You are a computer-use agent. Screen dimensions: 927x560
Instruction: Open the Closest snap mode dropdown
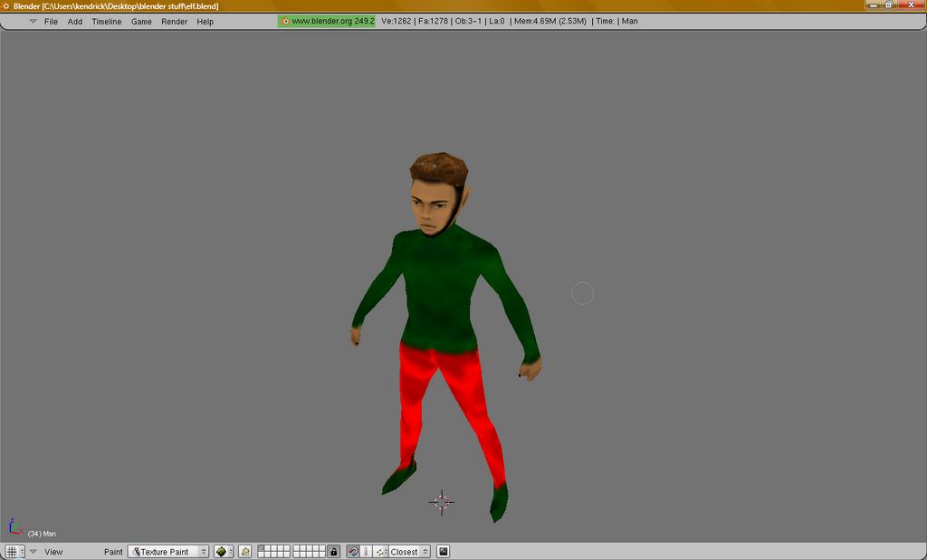click(x=409, y=552)
